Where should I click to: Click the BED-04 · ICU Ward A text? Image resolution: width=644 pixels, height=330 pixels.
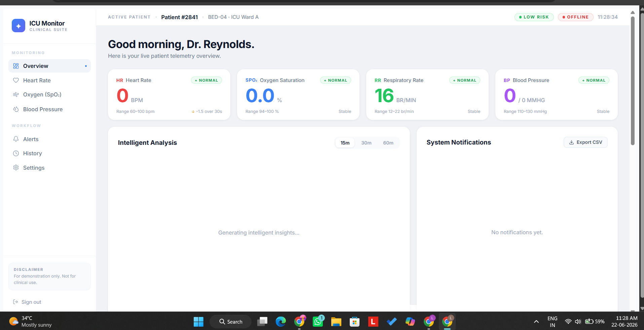(233, 17)
